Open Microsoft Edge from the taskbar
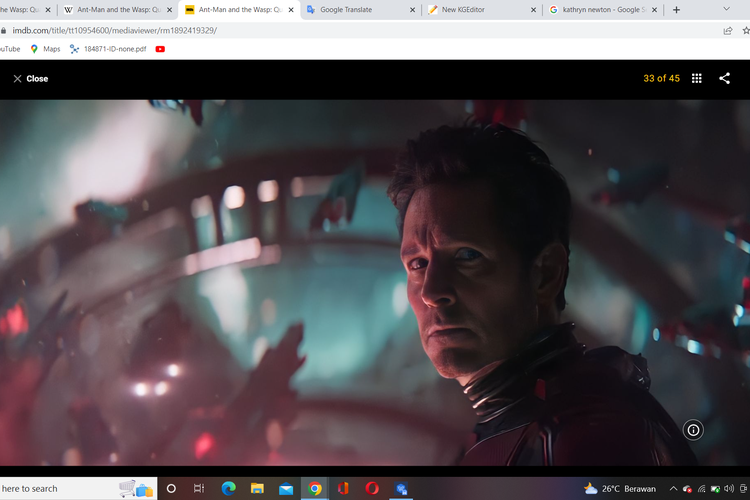The image size is (750, 500). click(227, 489)
